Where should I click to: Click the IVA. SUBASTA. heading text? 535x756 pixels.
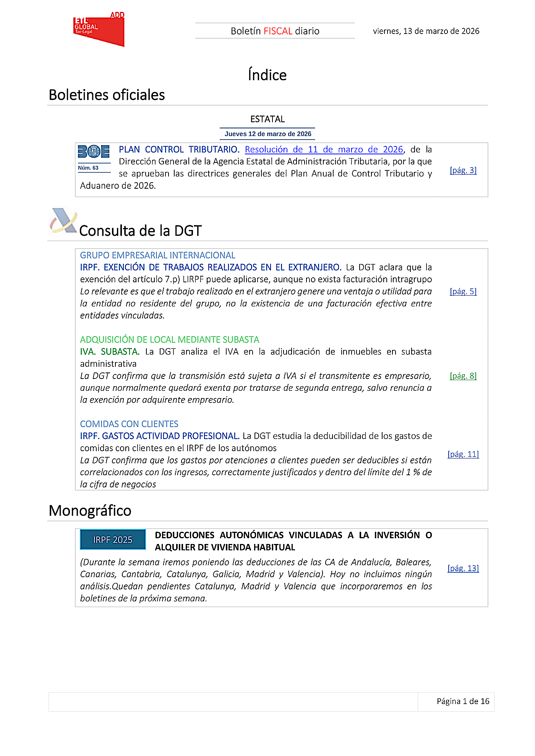[110, 352]
